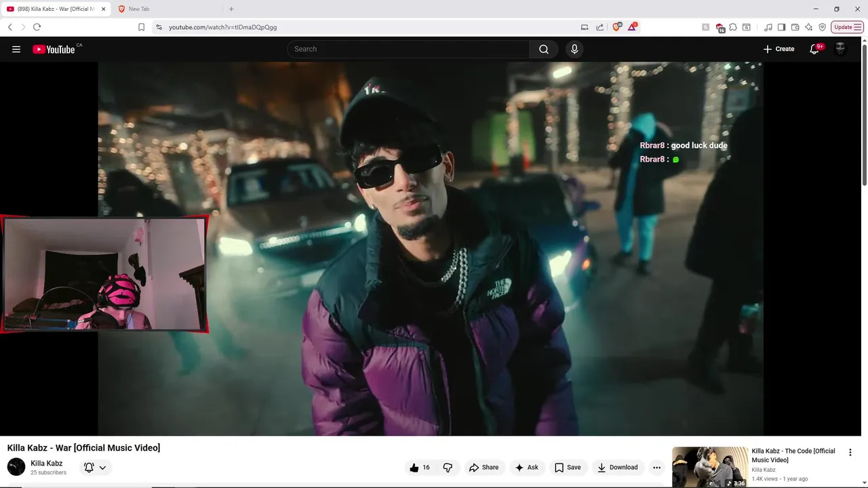Open the Brave playlist music-note icon

click(768, 27)
